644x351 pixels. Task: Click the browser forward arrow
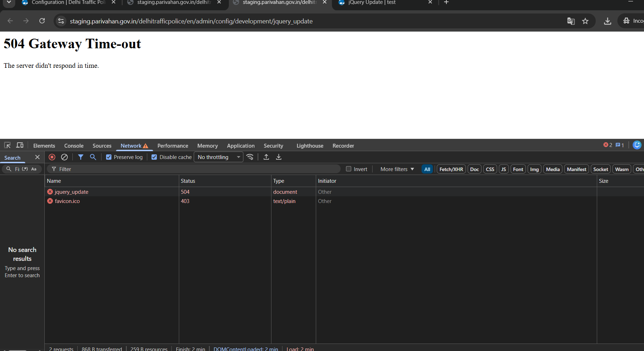(x=26, y=21)
